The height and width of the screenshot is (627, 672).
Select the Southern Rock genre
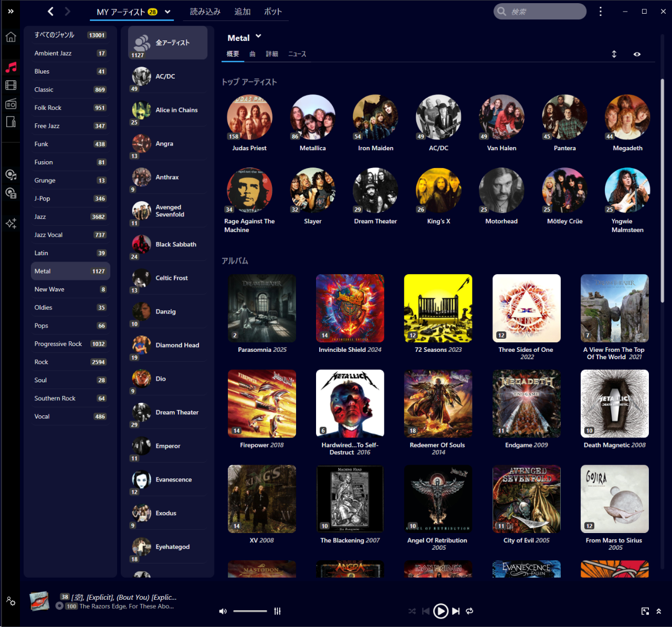[70, 399]
